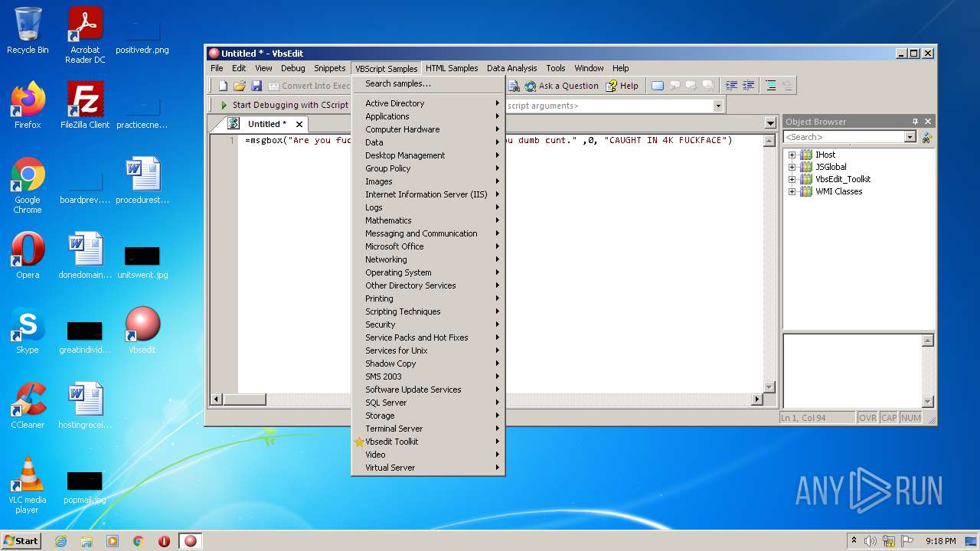The height and width of the screenshot is (551, 980).
Task: Open Recycle Bin desktop icon
Action: [x=28, y=31]
